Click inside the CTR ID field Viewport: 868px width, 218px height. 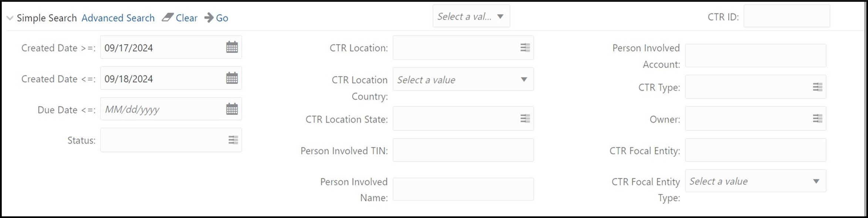[786, 16]
